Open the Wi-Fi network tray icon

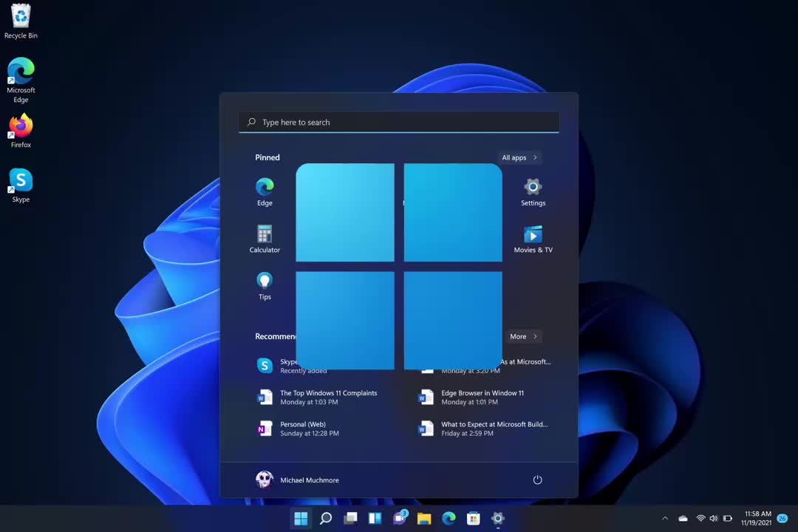(700, 518)
